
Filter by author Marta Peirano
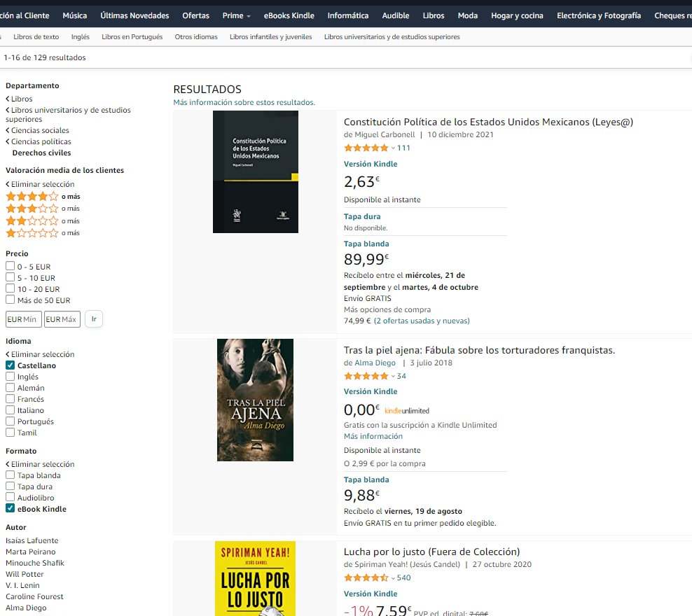coord(30,552)
